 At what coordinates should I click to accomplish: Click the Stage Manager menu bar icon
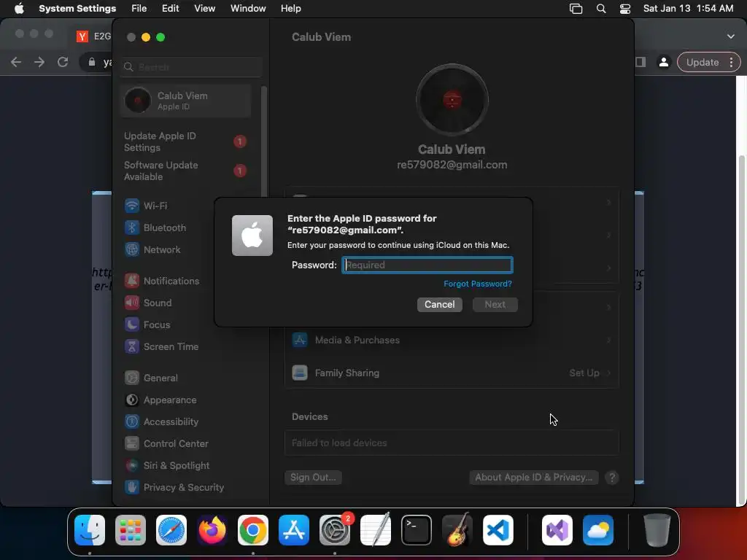point(576,9)
